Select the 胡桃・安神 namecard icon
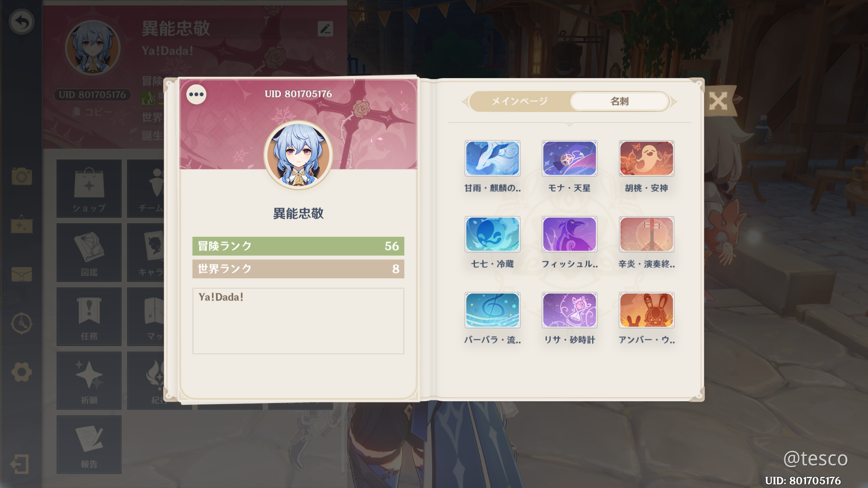This screenshot has height=488, width=868. (x=646, y=158)
